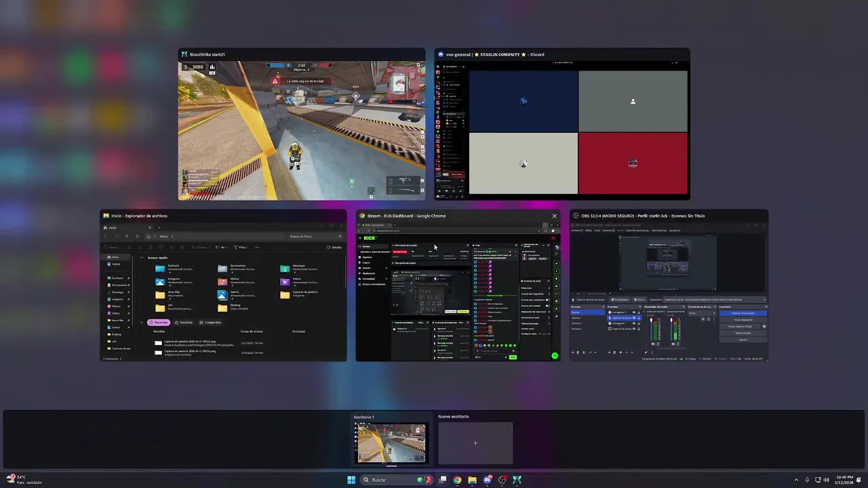Open the clock and calendar at 10:40 PM
868x488 pixels.
844,480
